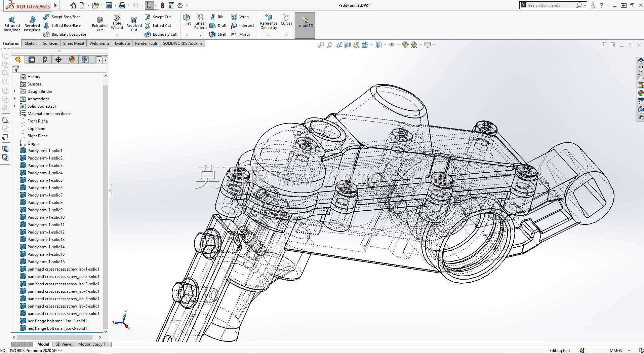Click the Print icon
Image resolution: width=644 pixels, height=354 pixels.
pos(122,5)
